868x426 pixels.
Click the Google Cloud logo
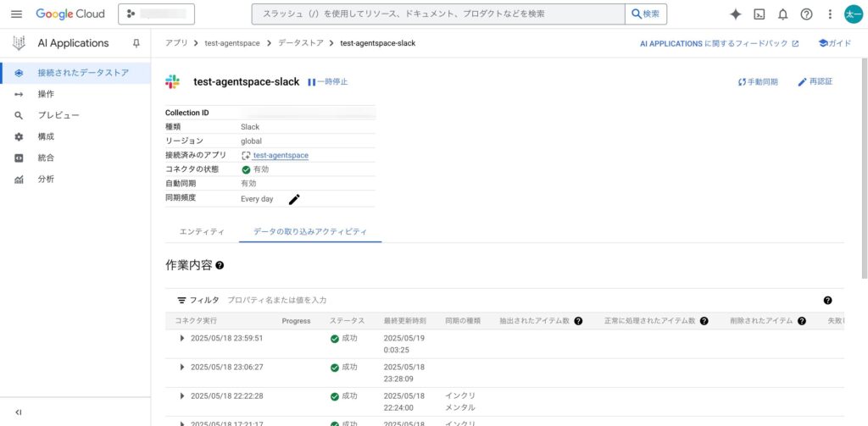pos(70,14)
